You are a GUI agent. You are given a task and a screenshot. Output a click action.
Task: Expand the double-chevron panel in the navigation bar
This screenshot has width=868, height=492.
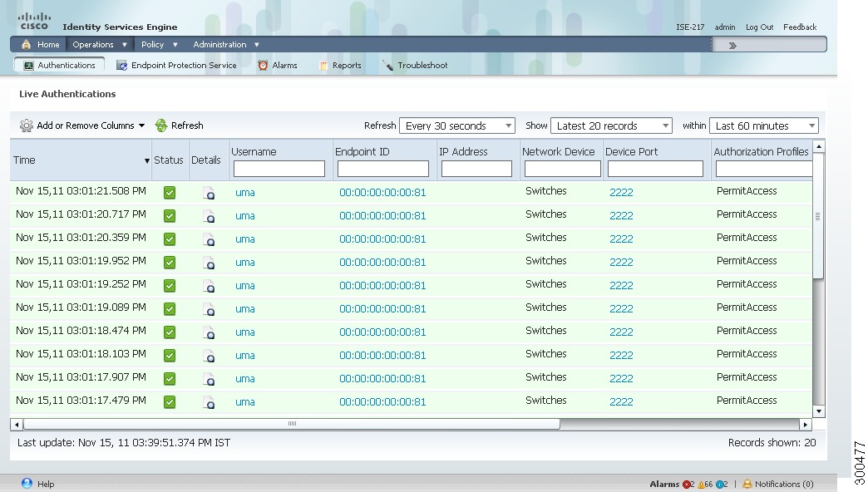tap(732, 46)
